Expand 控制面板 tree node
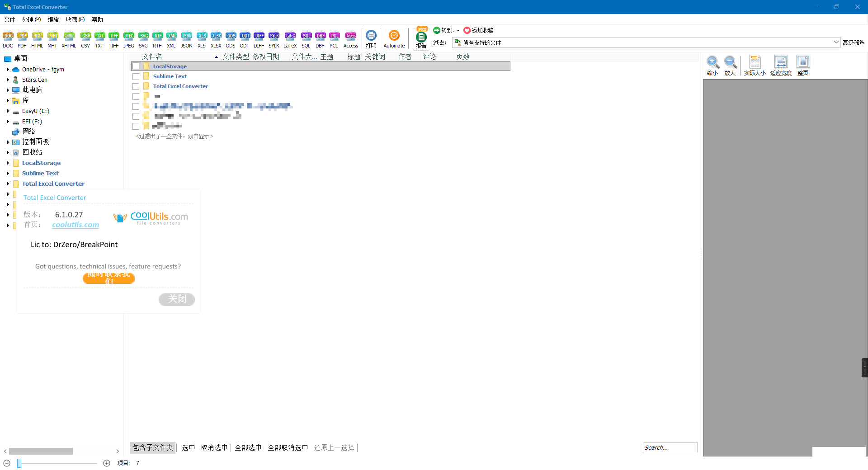Viewport: 868px width, 470px height. point(8,142)
